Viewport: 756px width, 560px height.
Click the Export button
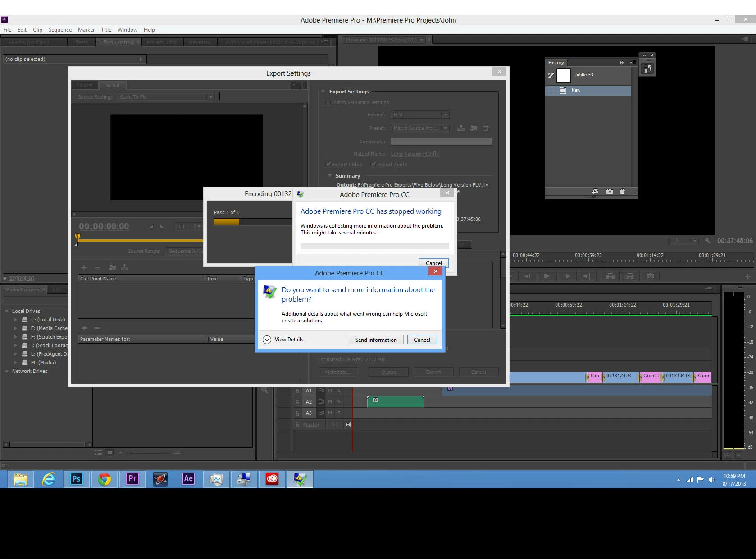point(433,372)
